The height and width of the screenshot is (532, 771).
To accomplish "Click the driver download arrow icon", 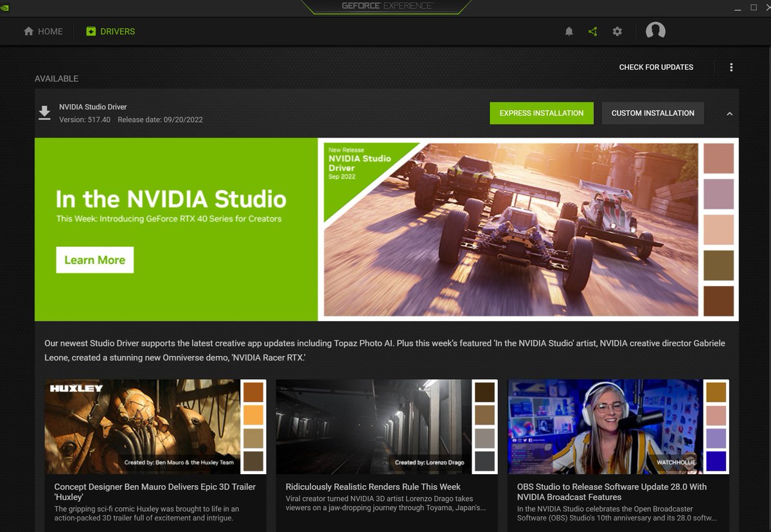I will (44, 113).
